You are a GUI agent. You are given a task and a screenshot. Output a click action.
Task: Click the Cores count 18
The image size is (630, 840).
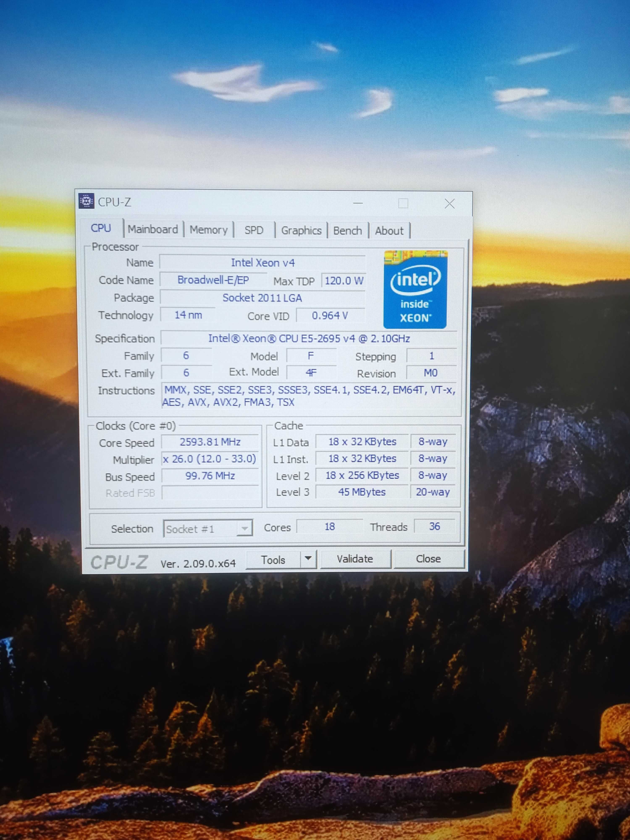[330, 526]
